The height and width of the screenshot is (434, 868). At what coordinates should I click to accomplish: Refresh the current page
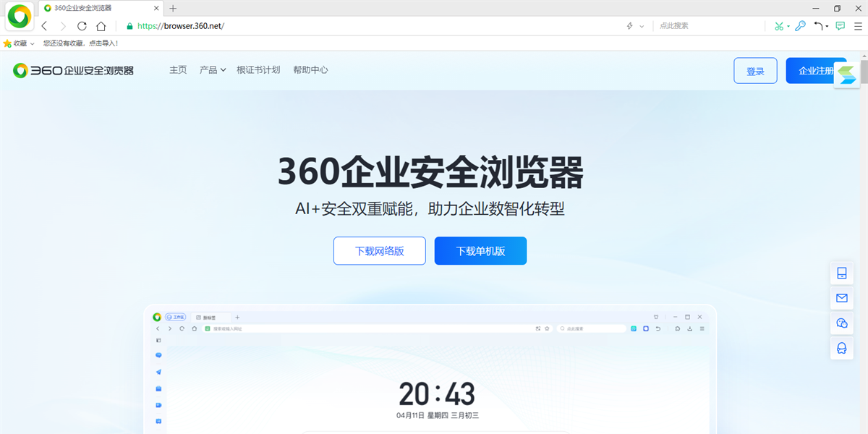pos(81,25)
